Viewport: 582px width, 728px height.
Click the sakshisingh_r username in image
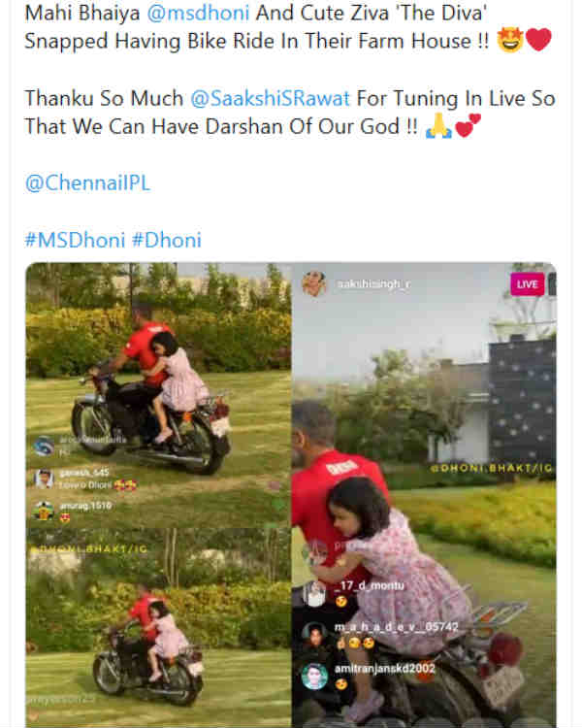pyautogui.click(x=373, y=283)
